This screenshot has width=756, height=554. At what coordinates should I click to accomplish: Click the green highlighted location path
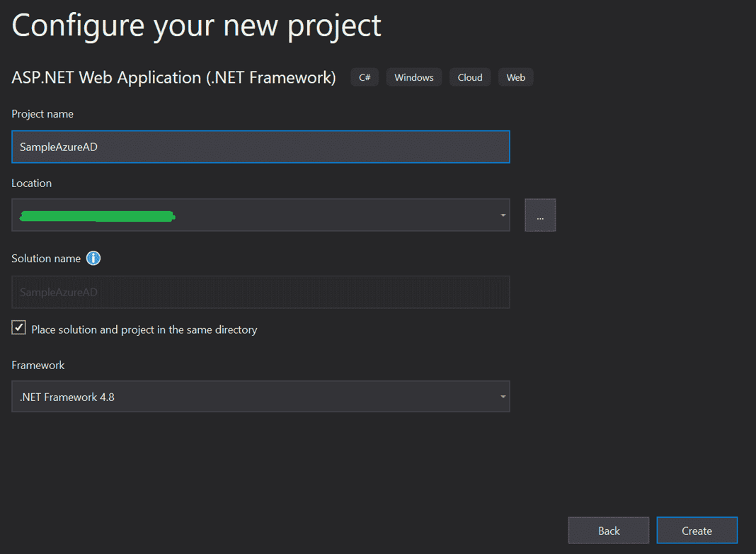point(96,215)
